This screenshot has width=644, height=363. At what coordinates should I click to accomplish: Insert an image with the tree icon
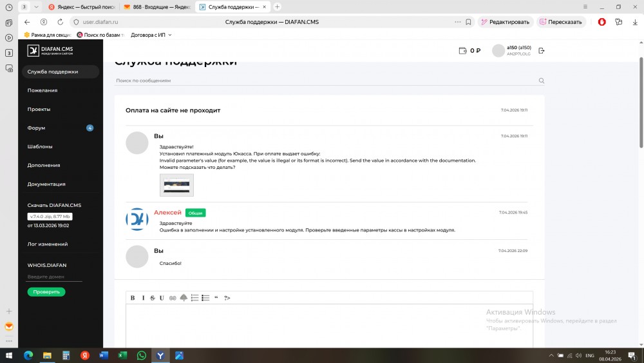click(184, 298)
